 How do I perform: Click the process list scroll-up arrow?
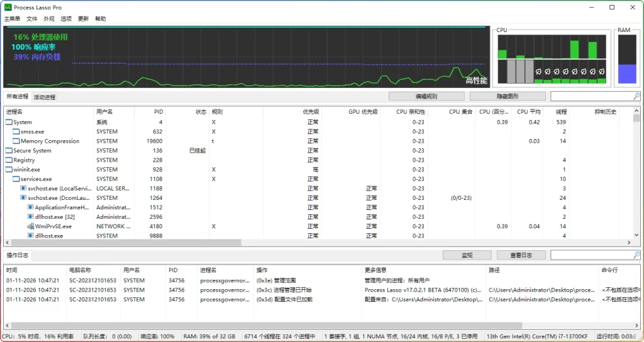click(x=636, y=111)
